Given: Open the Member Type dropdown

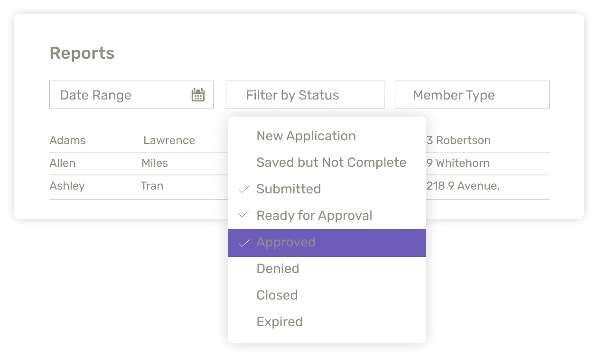Looking at the screenshot, I should tap(472, 95).
